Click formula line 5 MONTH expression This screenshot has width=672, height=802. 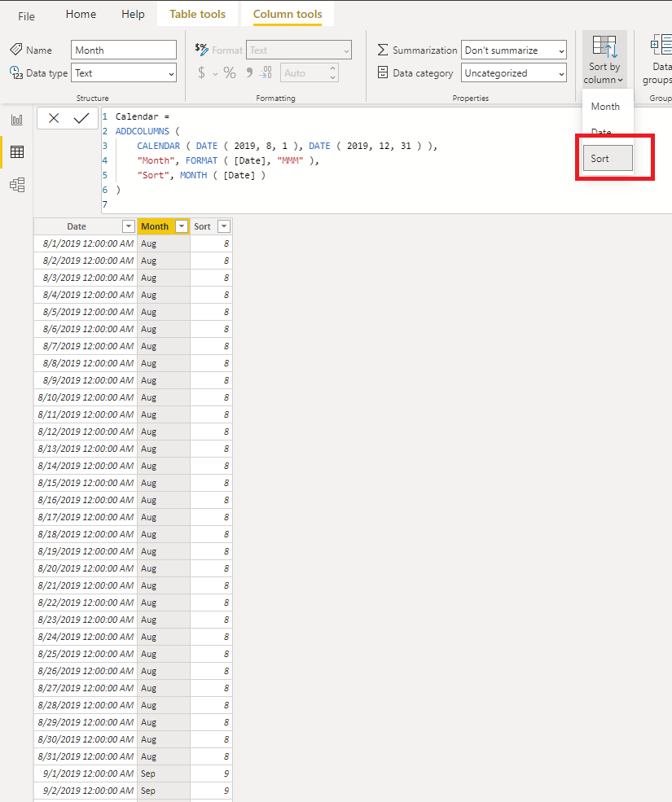[222, 175]
